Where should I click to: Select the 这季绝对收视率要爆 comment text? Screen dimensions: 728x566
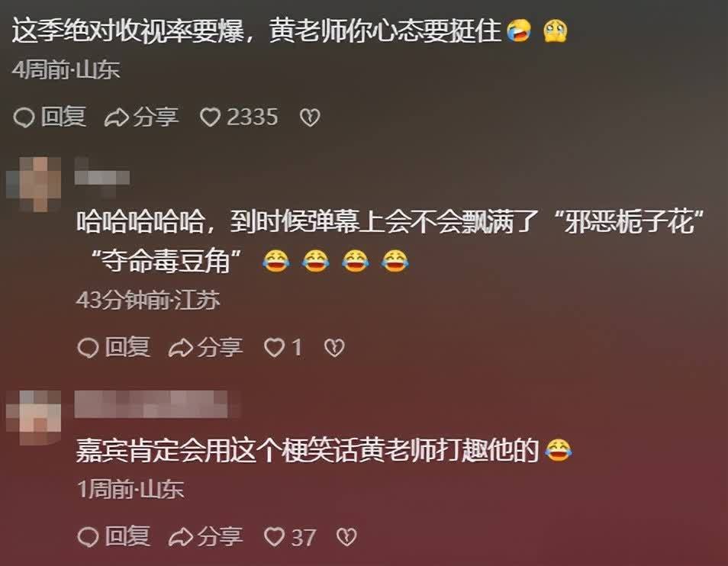tap(290, 31)
